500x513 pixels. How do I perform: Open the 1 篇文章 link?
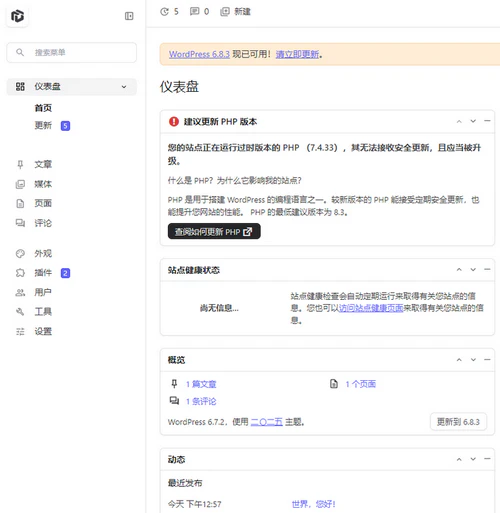201,384
